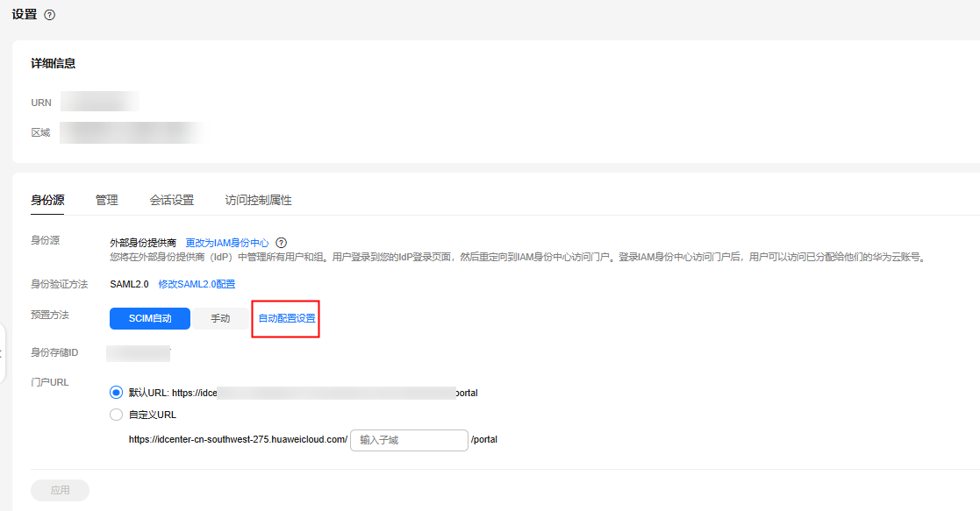This screenshot has width=980, height=511.
Task: Click the 外部身份提供商 identity source text
Action: tap(143, 243)
